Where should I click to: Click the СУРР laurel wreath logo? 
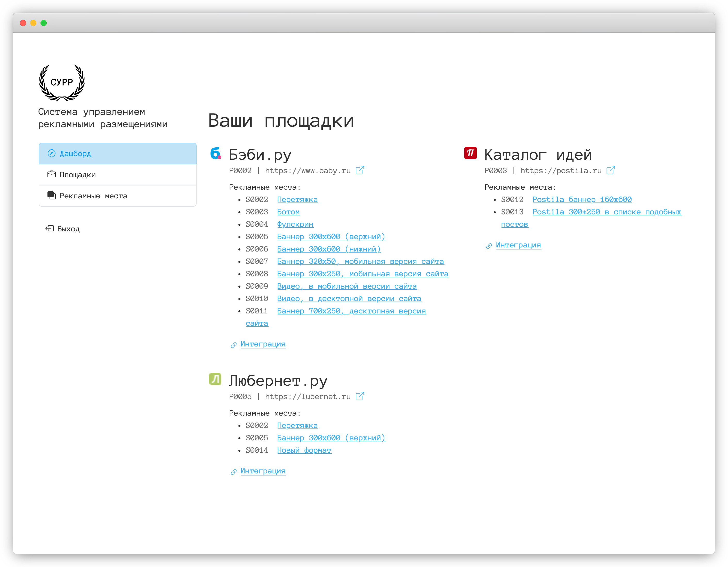[62, 82]
